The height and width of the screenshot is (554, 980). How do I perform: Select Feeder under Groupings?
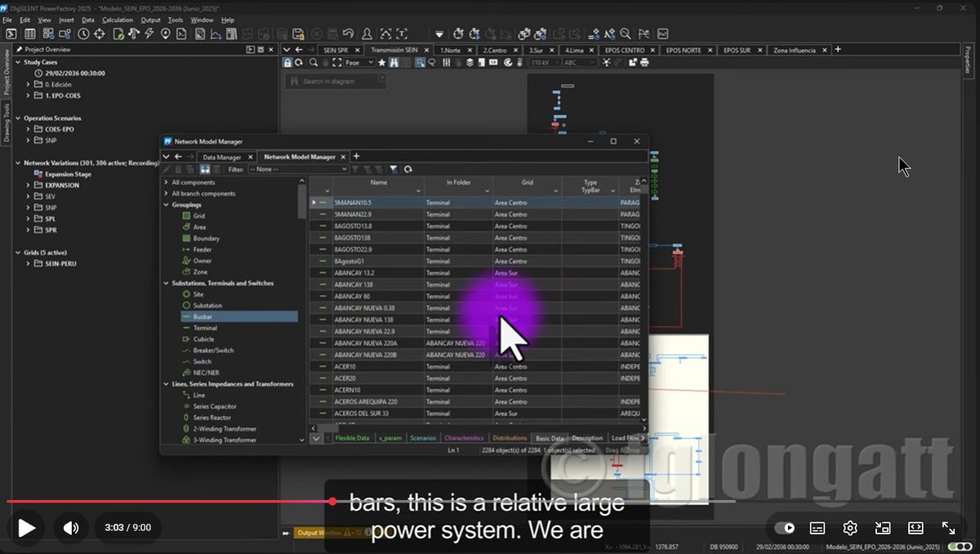click(x=202, y=249)
